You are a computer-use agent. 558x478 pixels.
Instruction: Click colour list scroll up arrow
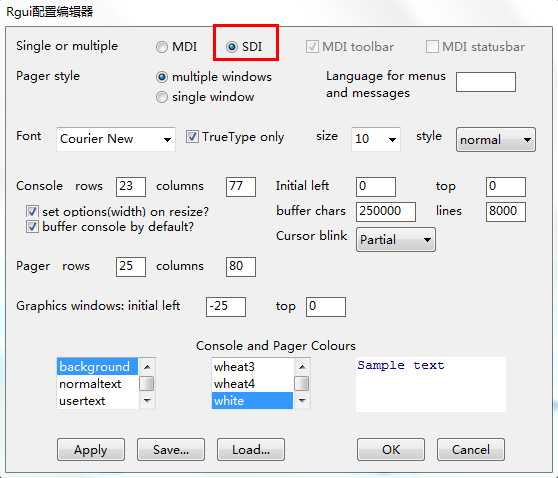tap(302, 366)
